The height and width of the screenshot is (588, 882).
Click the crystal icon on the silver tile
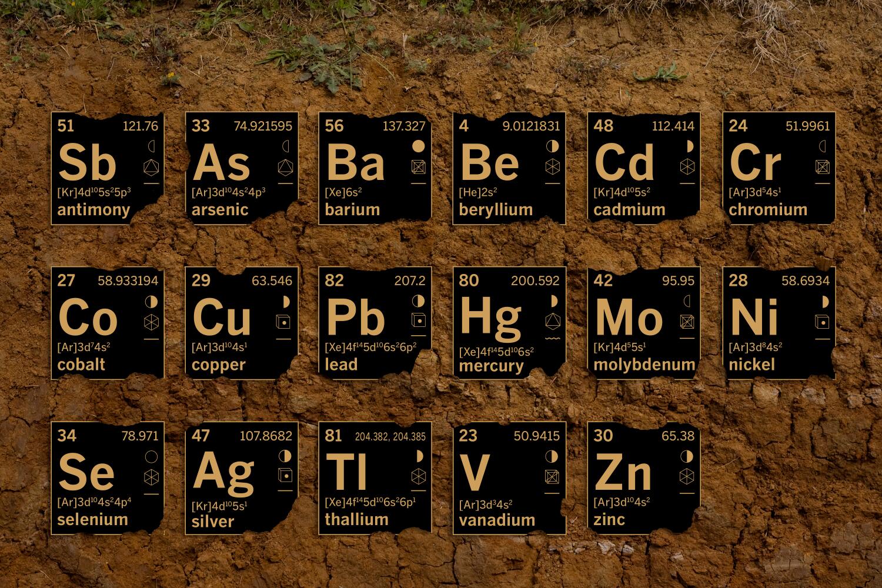click(285, 476)
